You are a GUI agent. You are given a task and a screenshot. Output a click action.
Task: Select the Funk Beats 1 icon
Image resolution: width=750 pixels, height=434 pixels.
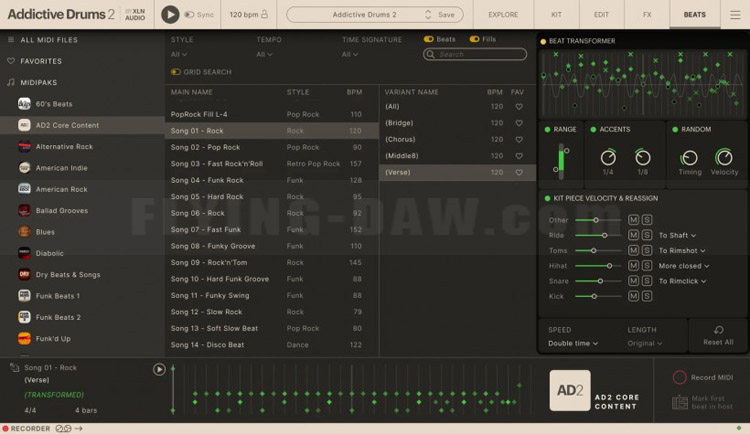(x=24, y=296)
